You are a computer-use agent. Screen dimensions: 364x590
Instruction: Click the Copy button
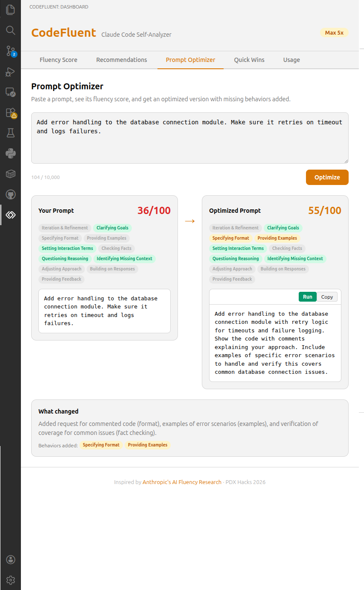[327, 297]
